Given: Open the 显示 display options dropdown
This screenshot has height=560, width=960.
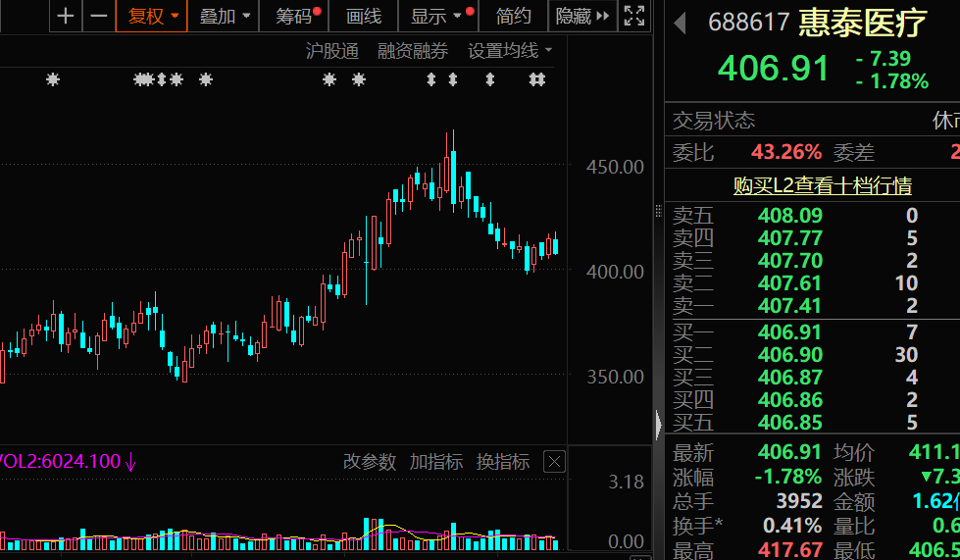Looking at the screenshot, I should click(436, 16).
